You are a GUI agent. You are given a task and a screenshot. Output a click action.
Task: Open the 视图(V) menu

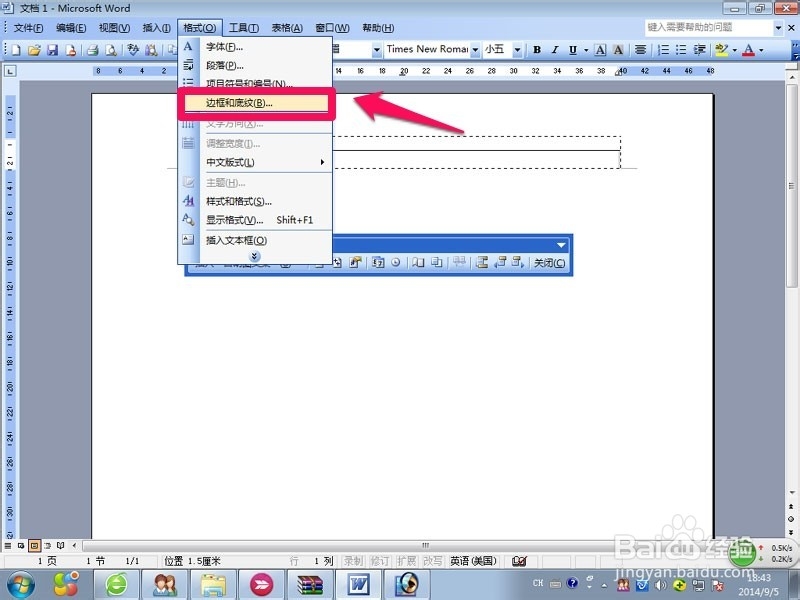point(114,28)
